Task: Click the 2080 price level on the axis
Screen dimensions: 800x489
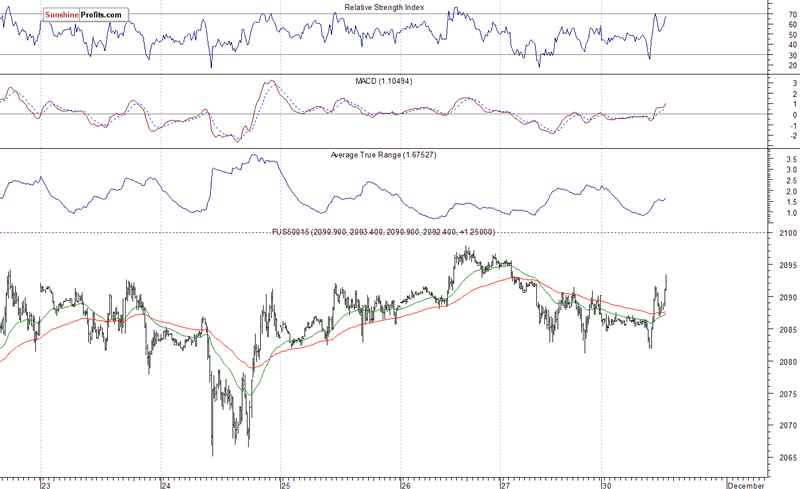Action: click(x=788, y=362)
